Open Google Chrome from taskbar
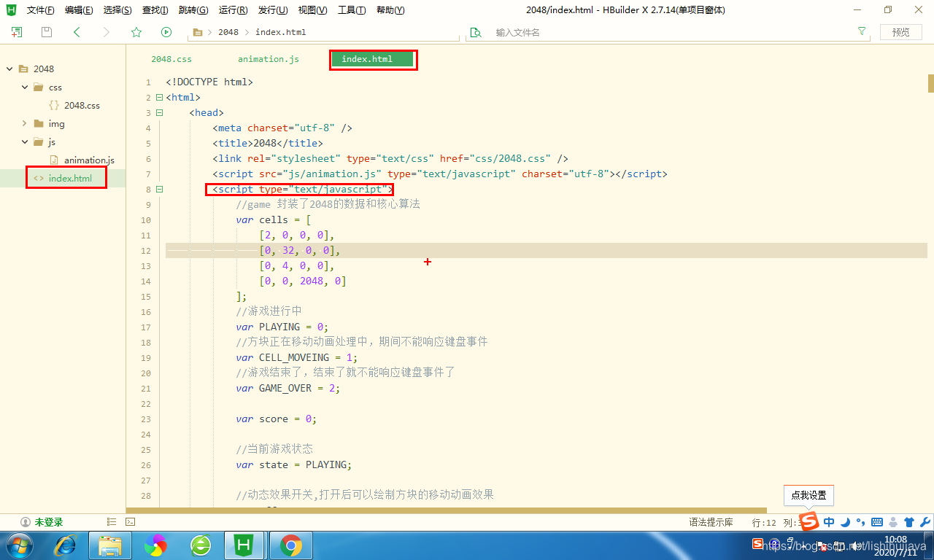The height and width of the screenshot is (560, 934). 291,545
